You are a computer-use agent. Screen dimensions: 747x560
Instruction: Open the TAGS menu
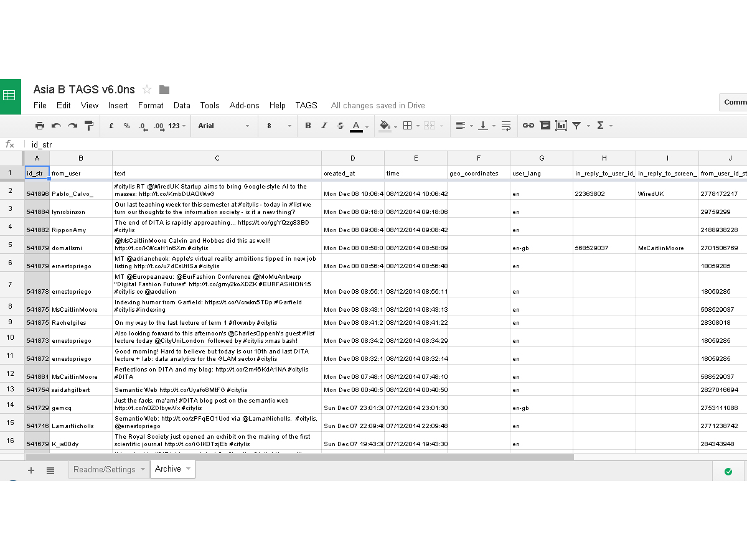point(306,105)
